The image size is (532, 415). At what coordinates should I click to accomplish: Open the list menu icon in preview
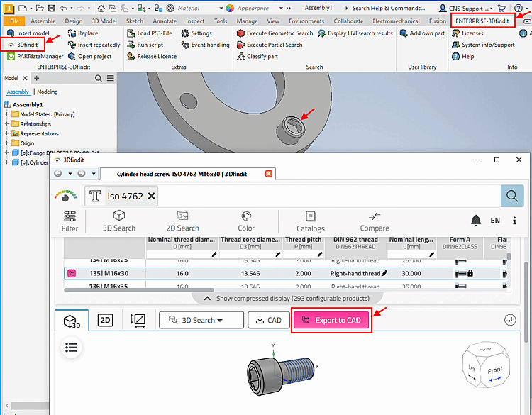coord(71,348)
